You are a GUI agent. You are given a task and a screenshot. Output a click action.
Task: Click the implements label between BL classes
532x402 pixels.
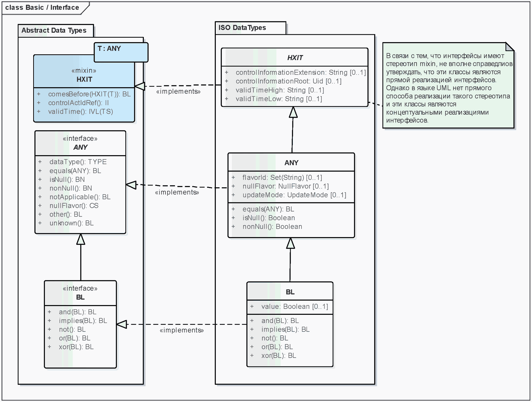click(x=182, y=330)
